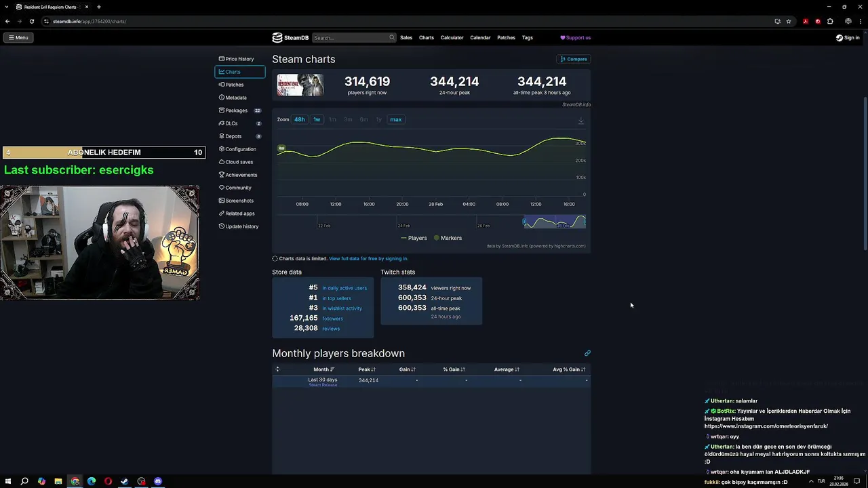Click the Compare button
Image resolution: width=868 pixels, height=488 pixels.
574,59
